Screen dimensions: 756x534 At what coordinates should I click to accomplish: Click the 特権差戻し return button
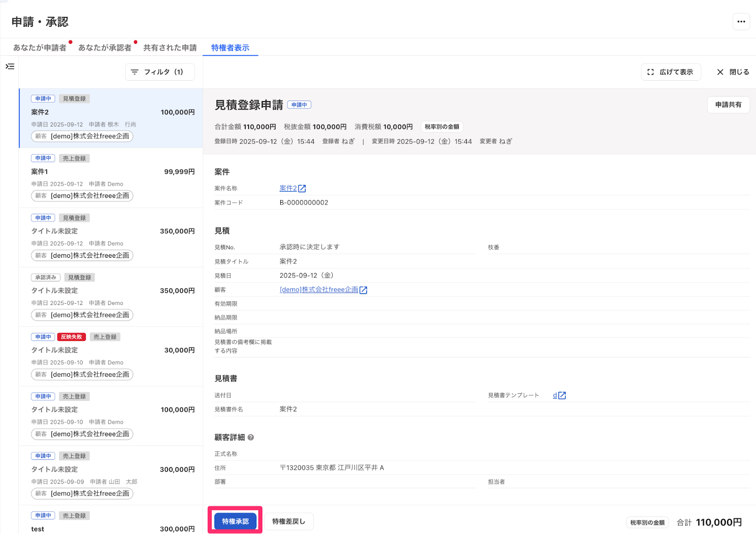289,521
